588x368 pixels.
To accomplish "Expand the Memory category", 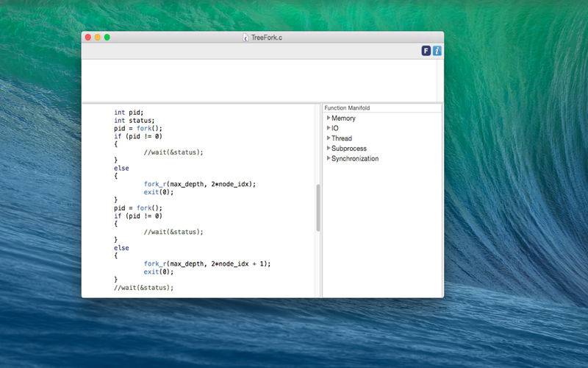I will (329, 118).
